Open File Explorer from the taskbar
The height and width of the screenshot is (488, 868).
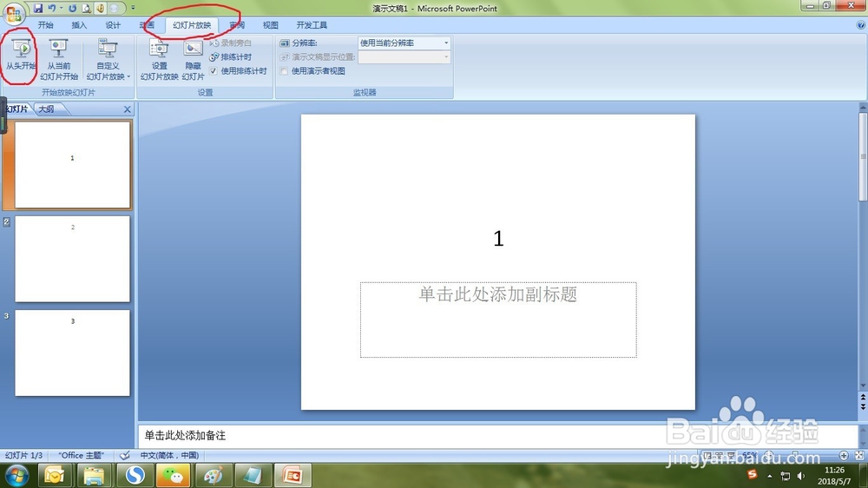tap(94, 475)
